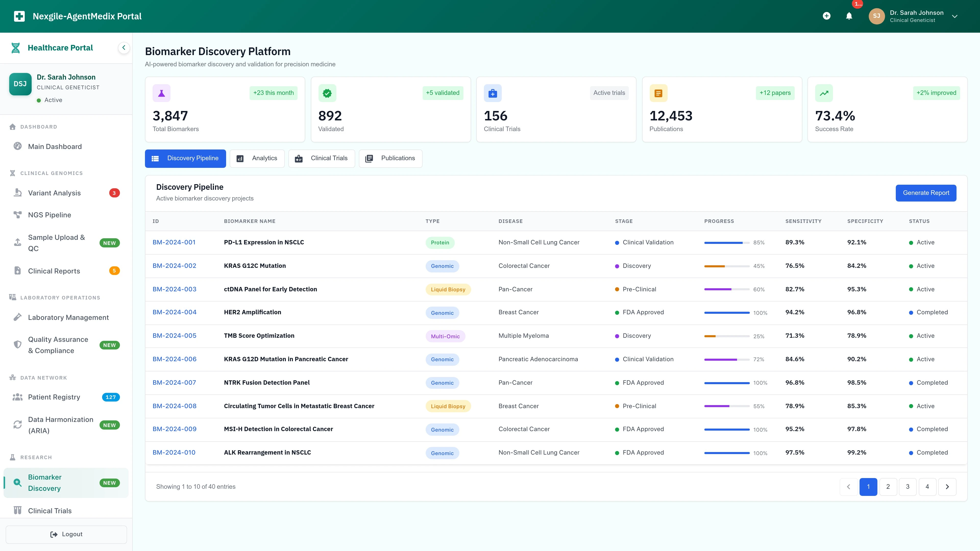Click the Clinical Trials briefcase card icon
980x551 pixels.
[x=492, y=93]
